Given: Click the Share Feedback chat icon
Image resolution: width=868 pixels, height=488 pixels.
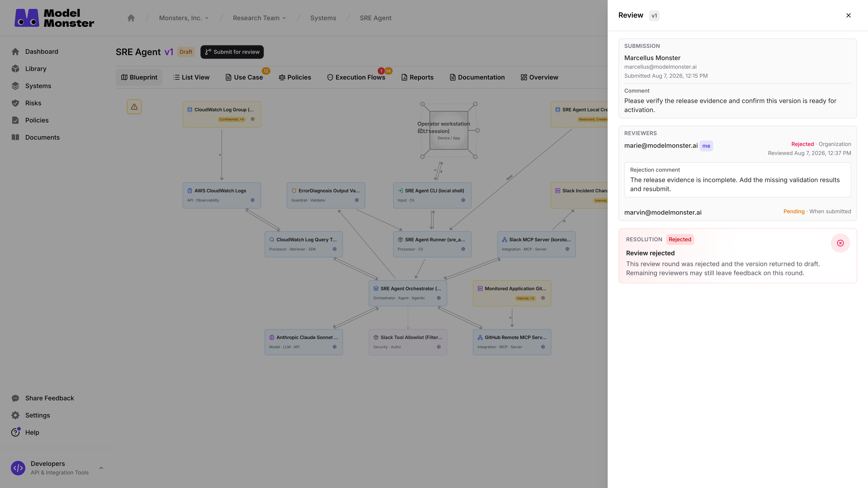Looking at the screenshot, I should coord(16,398).
